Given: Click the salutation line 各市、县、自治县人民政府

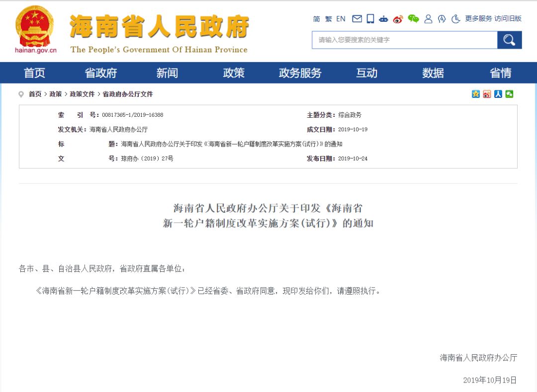Looking at the screenshot, I should tap(102, 269).
